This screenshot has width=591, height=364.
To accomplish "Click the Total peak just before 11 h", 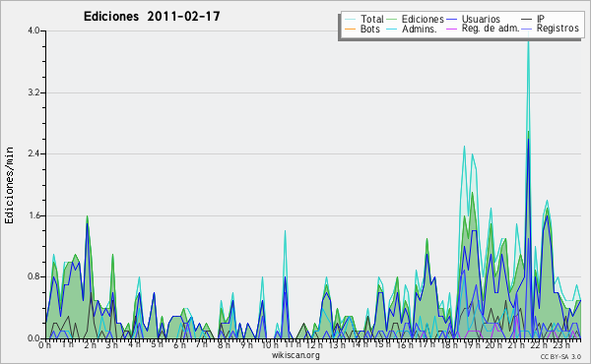I will [x=285, y=232].
